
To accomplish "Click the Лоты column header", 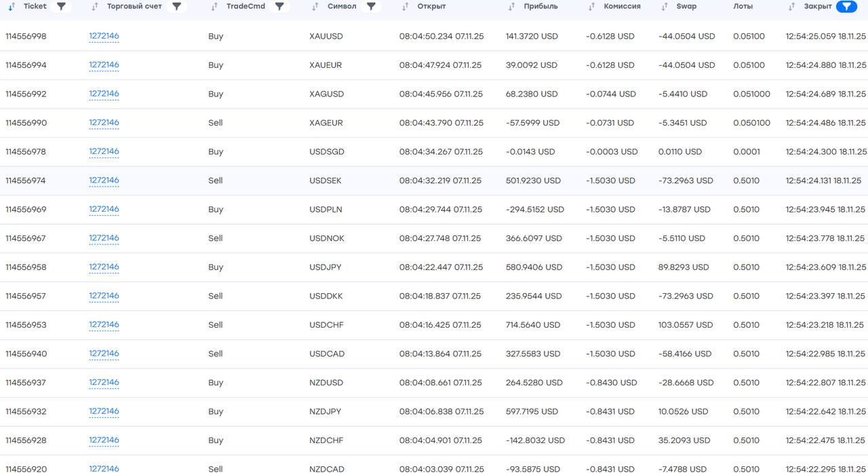I will tap(743, 6).
